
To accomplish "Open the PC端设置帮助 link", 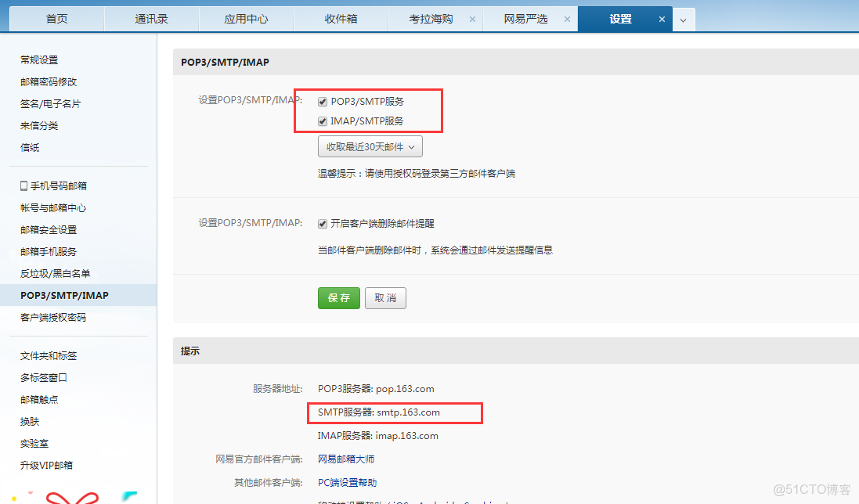I will [x=347, y=482].
